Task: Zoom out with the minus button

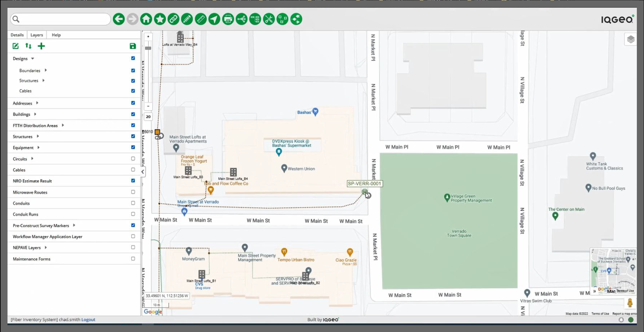Action: pos(148,106)
